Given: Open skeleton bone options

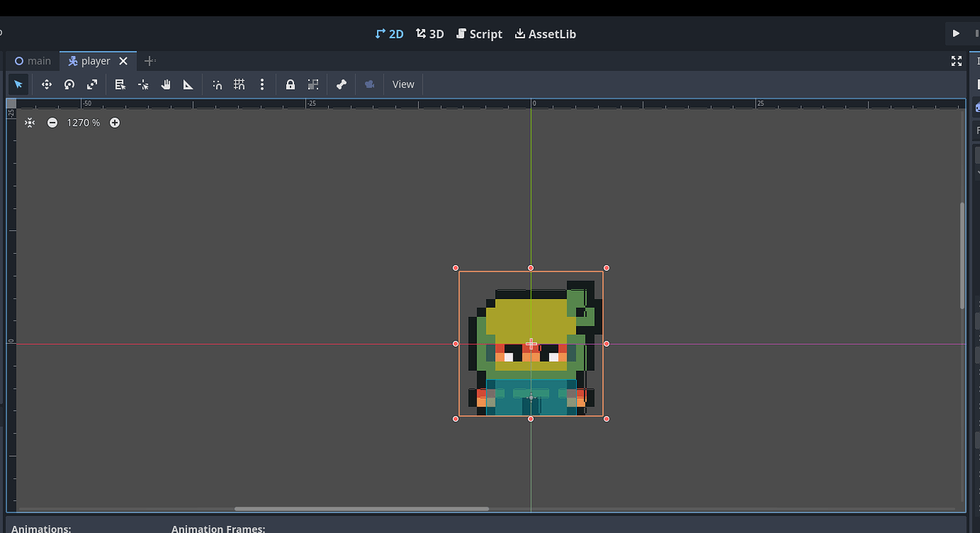Looking at the screenshot, I should click(x=342, y=85).
